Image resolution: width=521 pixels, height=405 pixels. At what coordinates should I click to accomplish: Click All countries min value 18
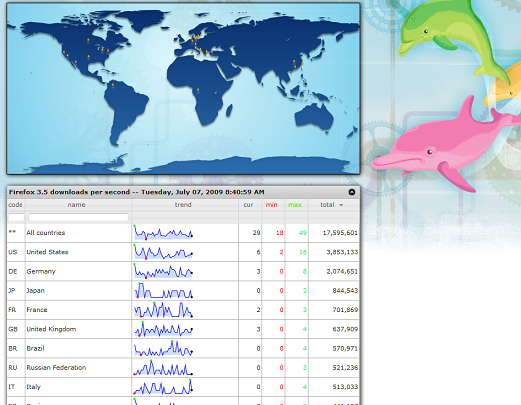pos(279,233)
